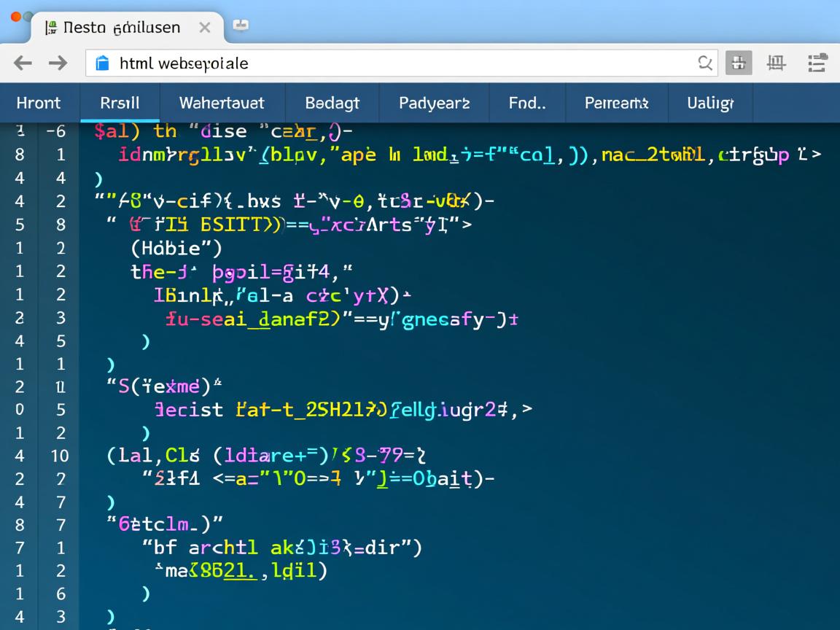The image size is (840, 630).
Task: Click the table-like icon beside highlighted grid button
Action: 776,63
